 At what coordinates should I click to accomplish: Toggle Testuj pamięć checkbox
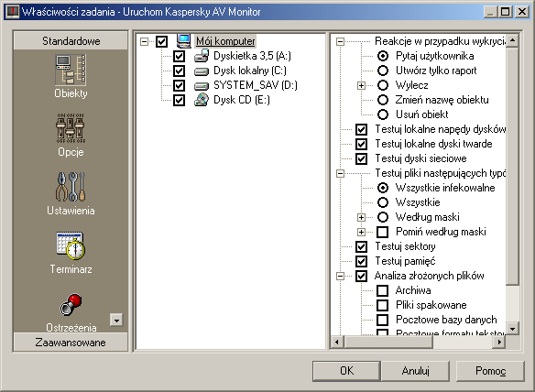click(361, 261)
